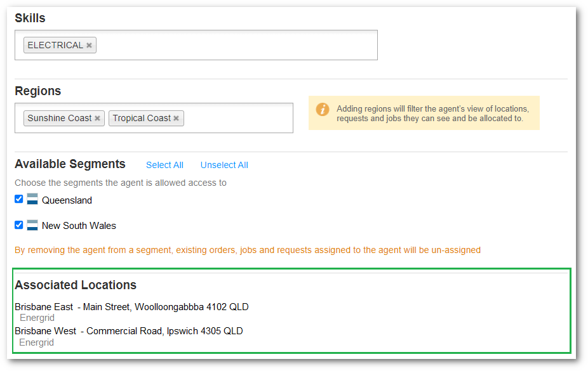Remove the ELECTRICAL skill tag
This screenshot has height=371, width=588.
point(90,46)
